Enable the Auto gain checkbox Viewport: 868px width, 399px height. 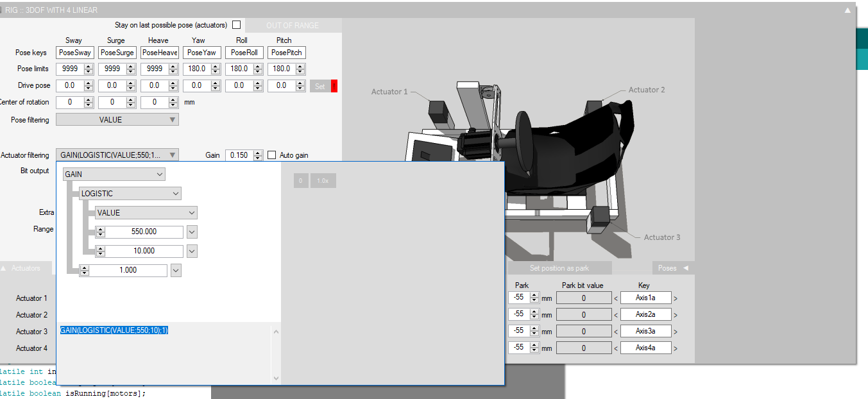[x=271, y=155]
